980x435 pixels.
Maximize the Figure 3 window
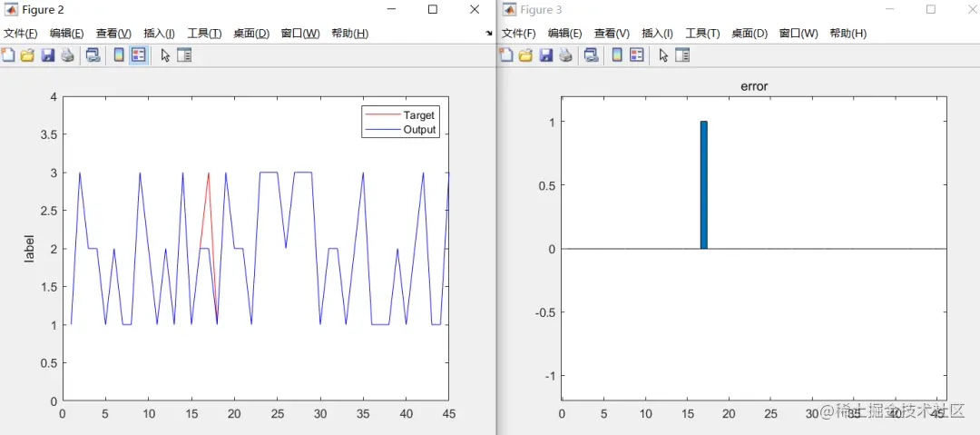pyautogui.click(x=931, y=9)
